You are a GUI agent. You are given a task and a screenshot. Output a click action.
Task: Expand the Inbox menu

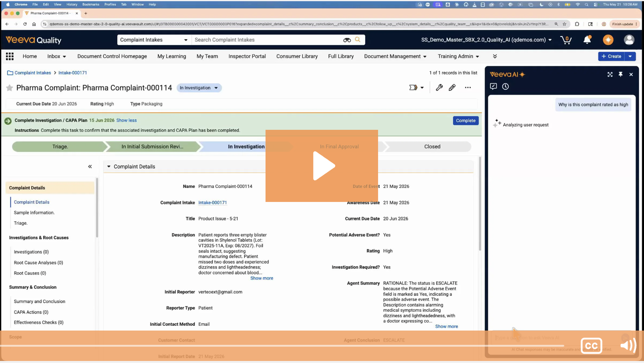point(56,56)
